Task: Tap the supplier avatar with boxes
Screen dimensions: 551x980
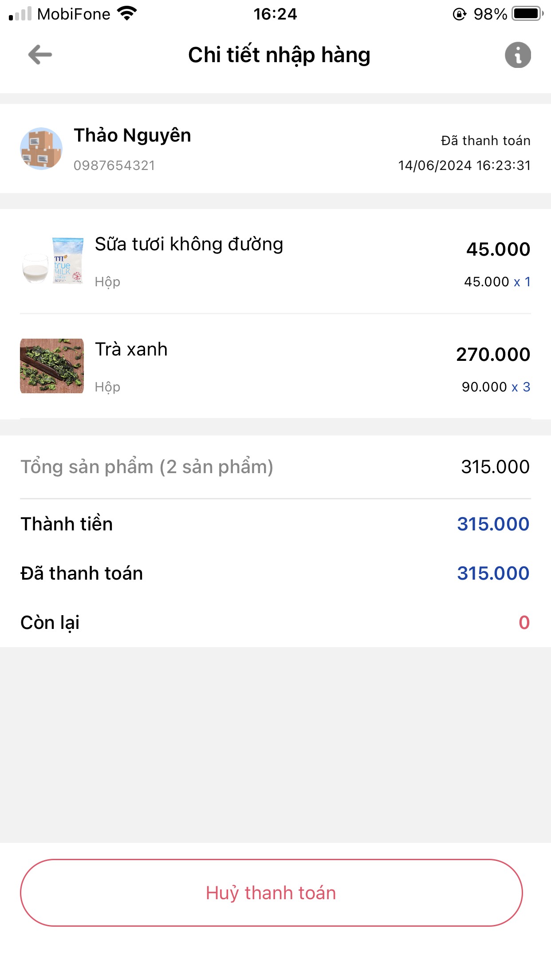Action: 41,149
